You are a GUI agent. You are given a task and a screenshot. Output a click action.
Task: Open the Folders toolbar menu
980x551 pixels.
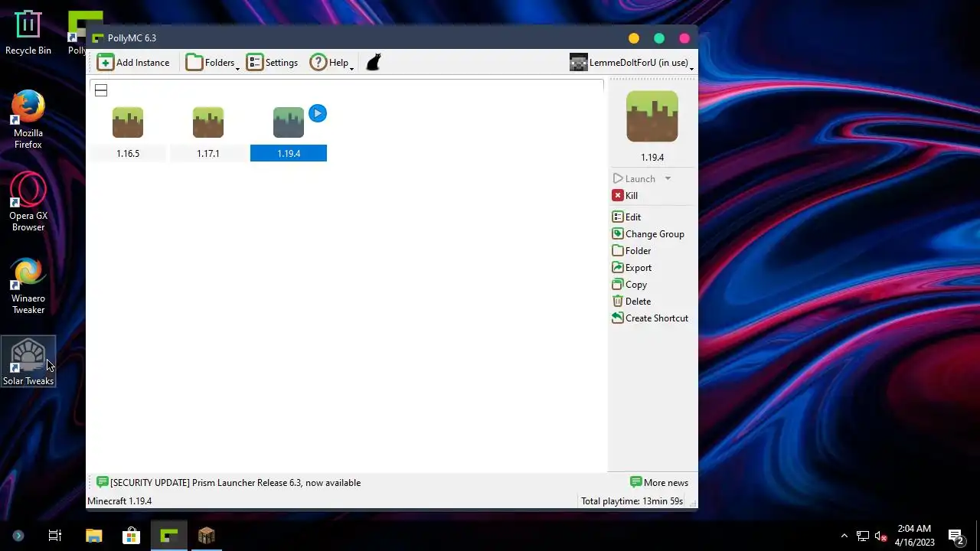[x=212, y=63]
